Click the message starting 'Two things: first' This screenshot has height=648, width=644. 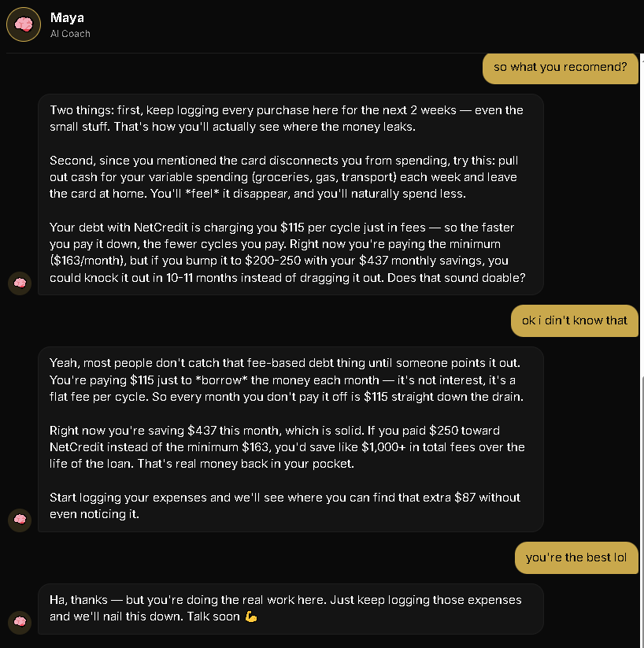pyautogui.click(x=291, y=194)
